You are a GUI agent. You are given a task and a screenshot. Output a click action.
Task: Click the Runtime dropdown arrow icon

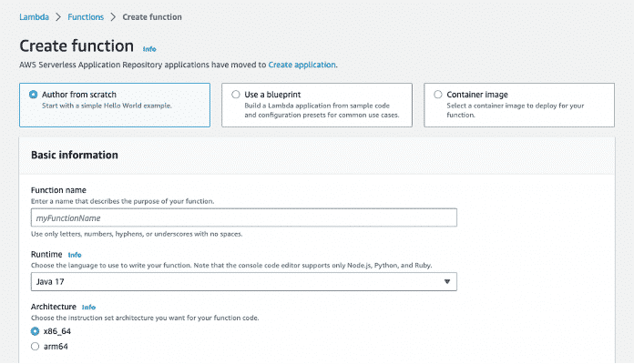[x=447, y=282]
